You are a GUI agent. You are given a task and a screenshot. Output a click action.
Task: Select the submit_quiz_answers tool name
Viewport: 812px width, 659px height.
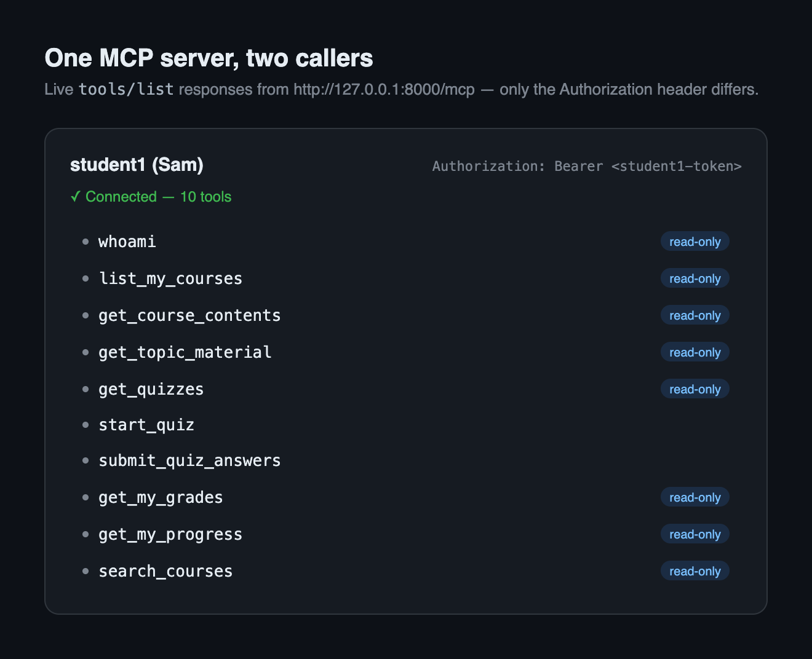tap(189, 460)
